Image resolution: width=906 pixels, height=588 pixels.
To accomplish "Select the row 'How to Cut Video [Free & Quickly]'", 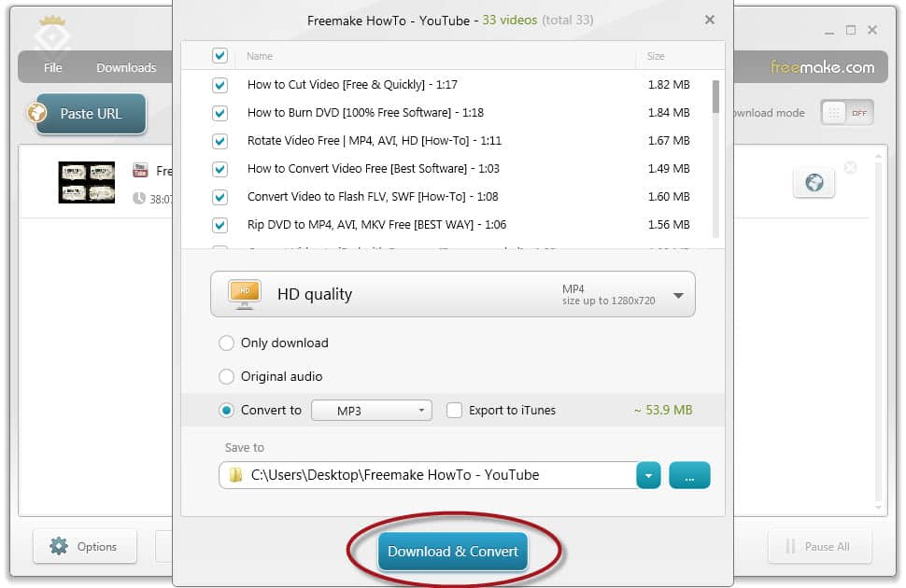I will coord(452,85).
